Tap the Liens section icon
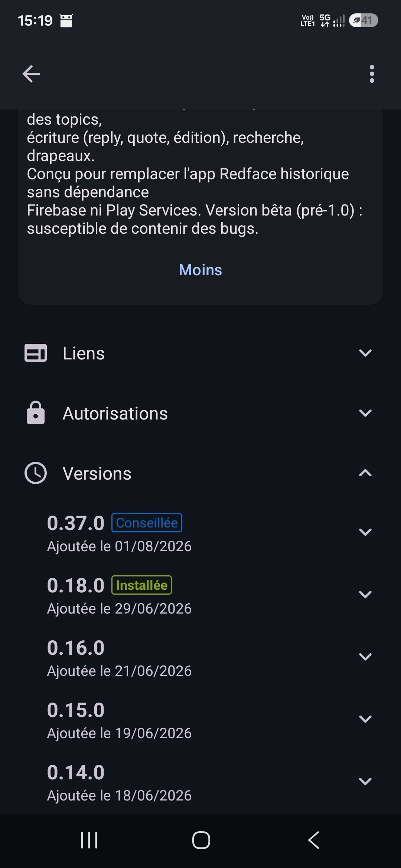Viewport: 401px width, 868px height. click(36, 353)
